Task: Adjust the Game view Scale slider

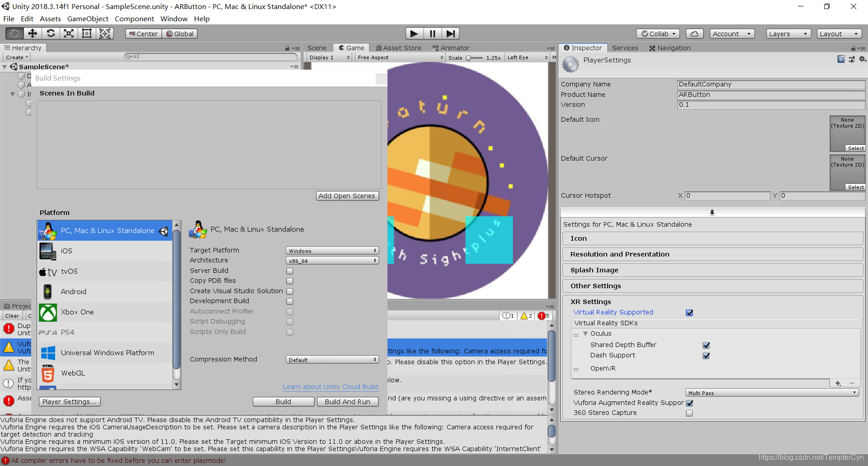Action: click(474, 58)
